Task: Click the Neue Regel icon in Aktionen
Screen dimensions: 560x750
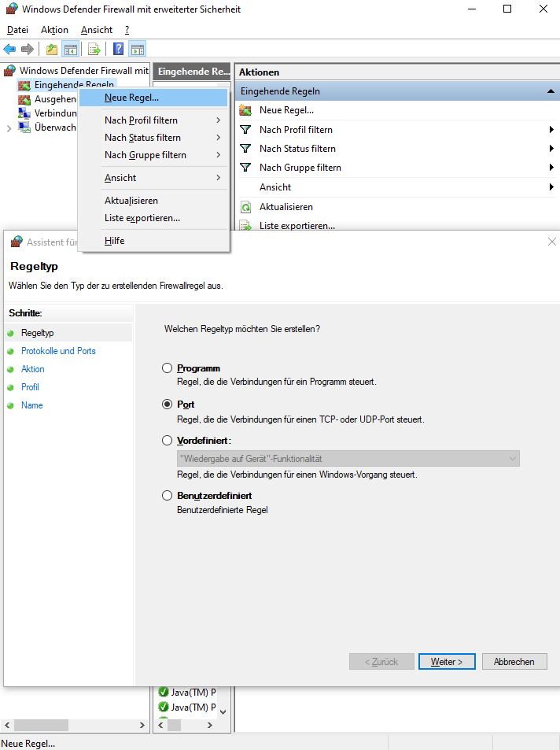Action: click(245, 110)
